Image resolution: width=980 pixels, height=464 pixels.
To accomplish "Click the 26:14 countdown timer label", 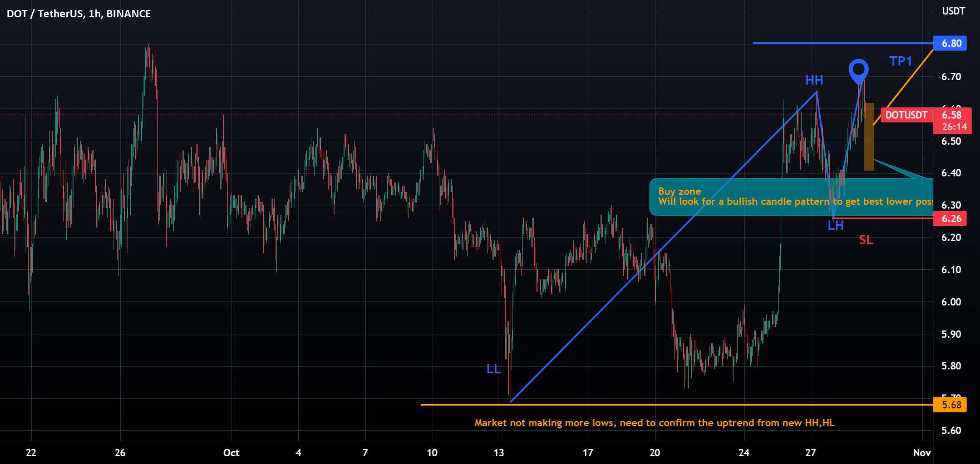I will (954, 127).
